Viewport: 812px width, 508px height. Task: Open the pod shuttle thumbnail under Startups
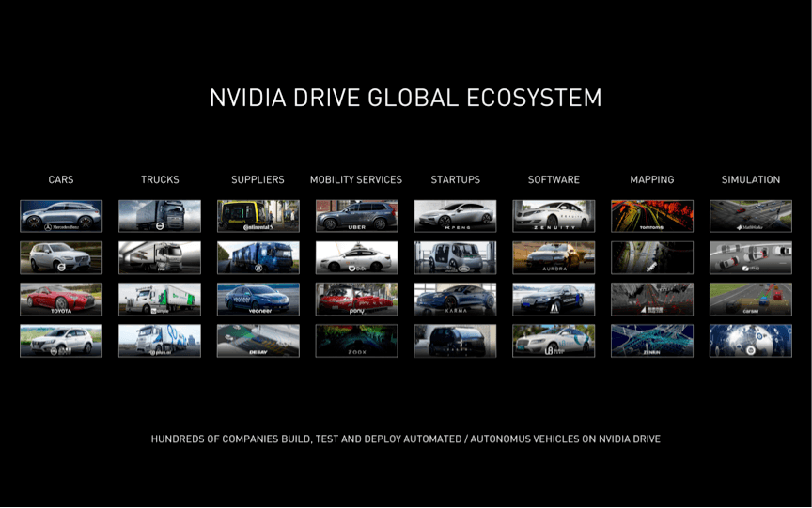[455, 257]
